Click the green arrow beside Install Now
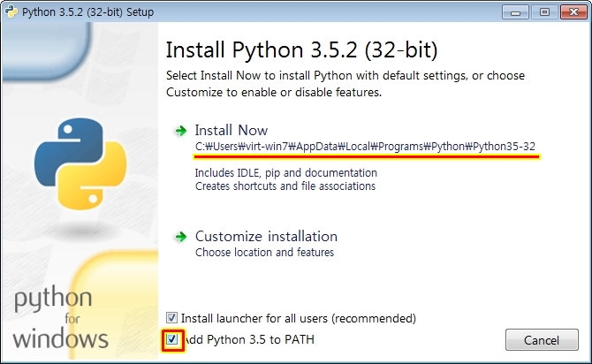This screenshot has width=592, height=364. coord(180,131)
